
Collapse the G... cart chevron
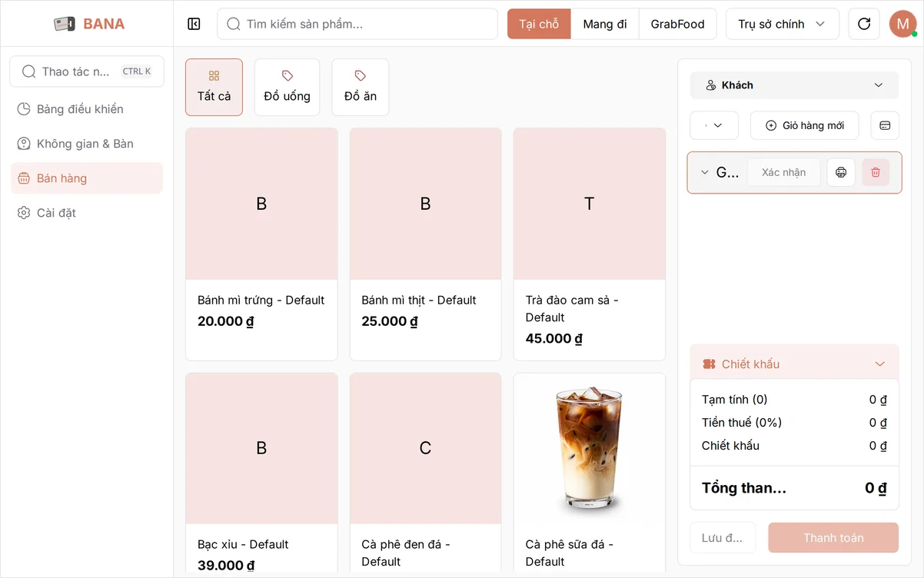(x=704, y=172)
